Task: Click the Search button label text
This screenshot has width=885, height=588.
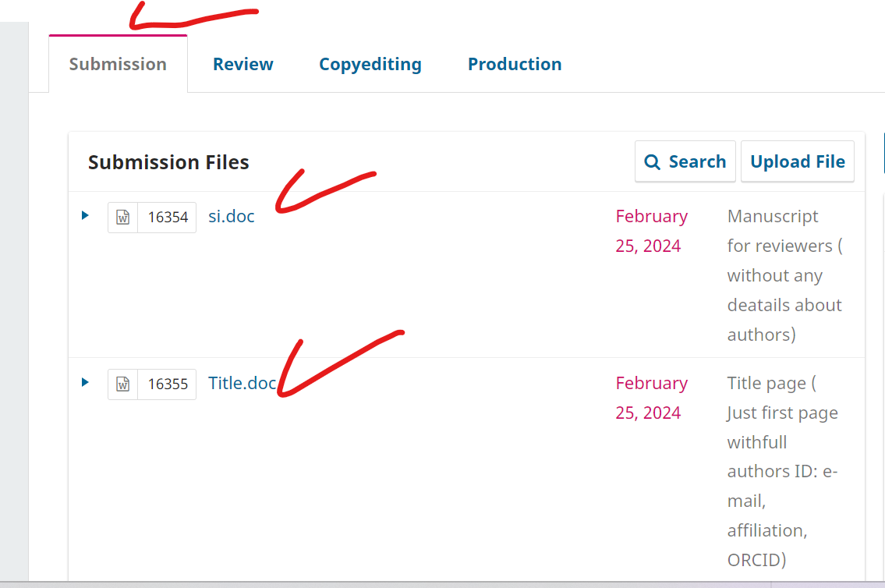Action: 697,161
